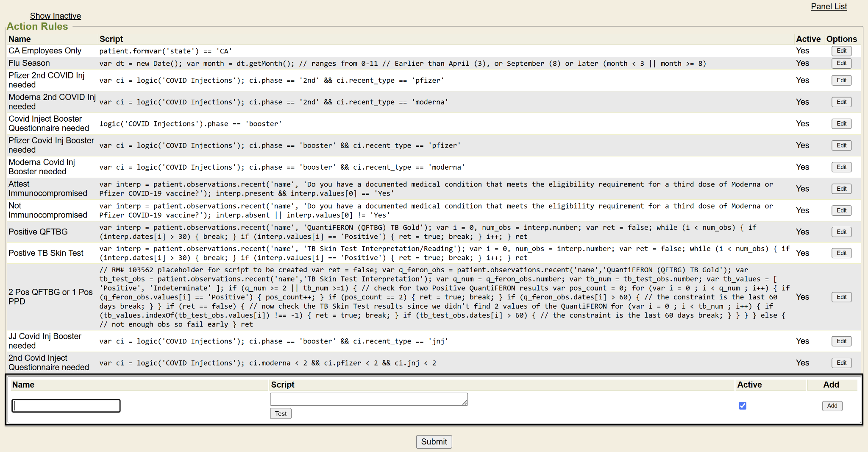Edit Moderna 2nd COVID Inj needed rule
Image resolution: width=868 pixels, height=452 pixels.
[841, 102]
